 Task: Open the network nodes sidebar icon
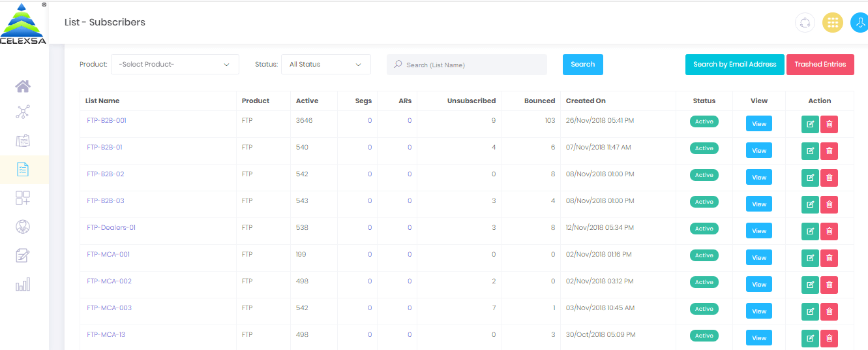click(x=23, y=112)
